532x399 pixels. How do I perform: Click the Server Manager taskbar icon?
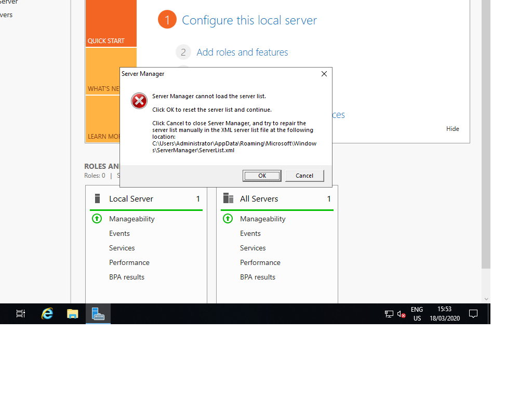[x=98, y=314]
